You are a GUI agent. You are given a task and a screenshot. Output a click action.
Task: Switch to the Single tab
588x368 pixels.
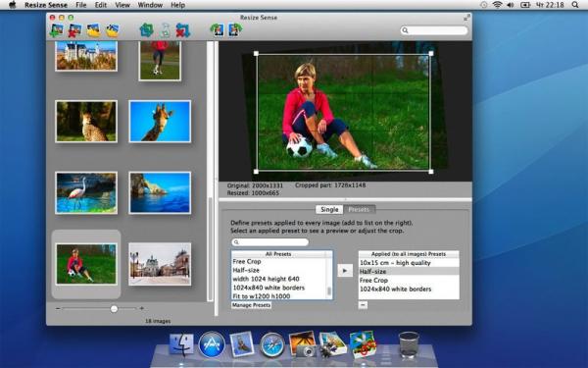pos(329,210)
